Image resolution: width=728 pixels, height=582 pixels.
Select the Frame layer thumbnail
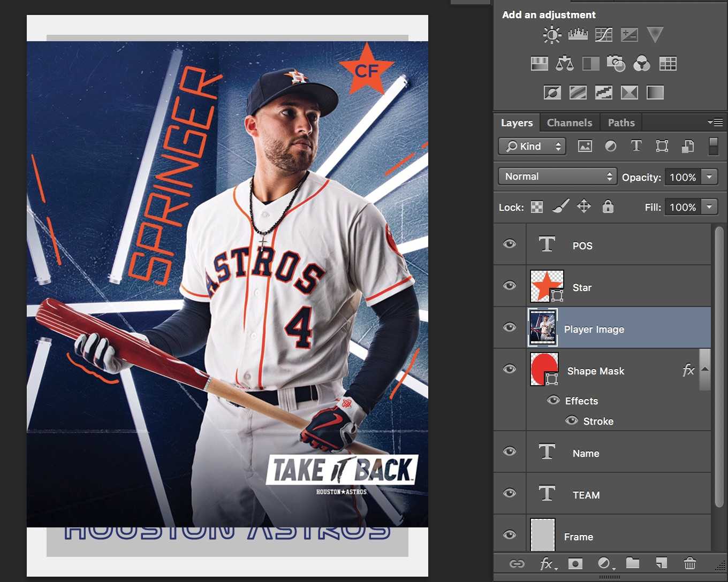(543, 535)
